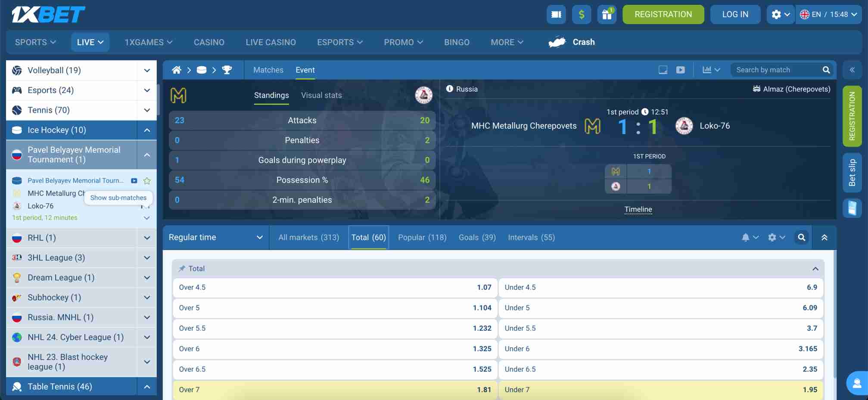
Task: Open the Timeline link
Action: (638, 209)
